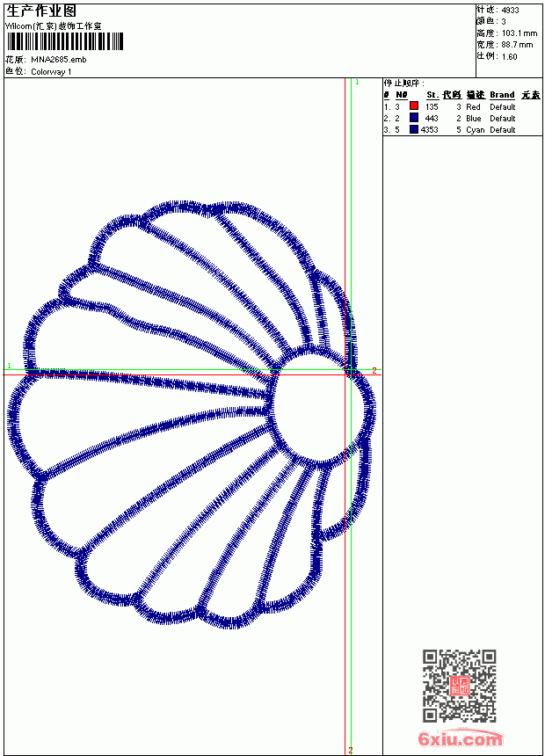This screenshot has height=756, width=545.
Task: Click the green marker 1 on left edge
Action: [x=9, y=366]
